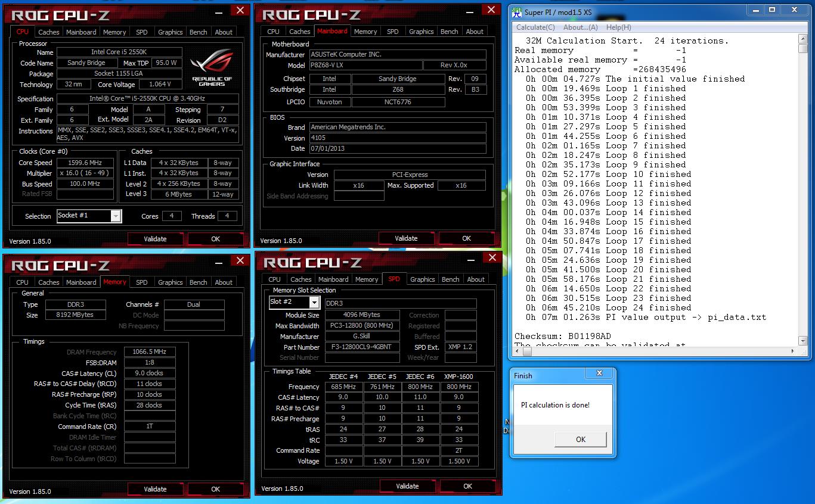In the Processor CPU-Z window, open the Graphics tab
The width and height of the screenshot is (815, 504).
point(171,32)
